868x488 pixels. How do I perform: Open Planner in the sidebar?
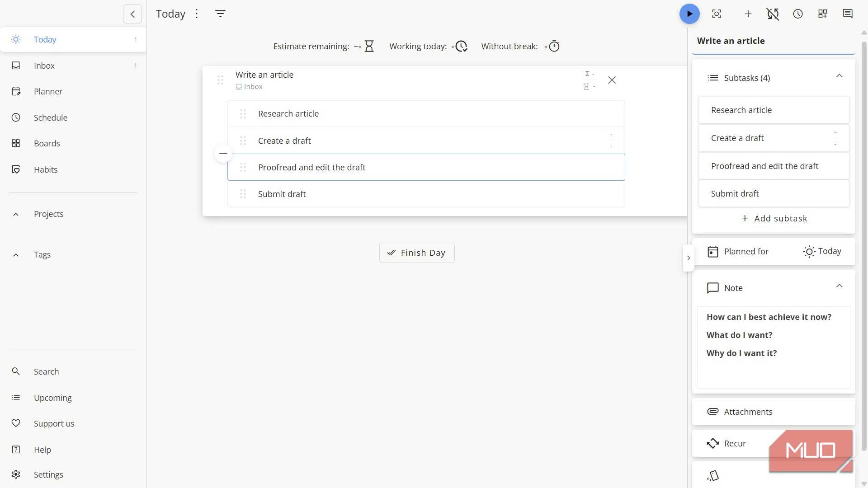tap(48, 91)
